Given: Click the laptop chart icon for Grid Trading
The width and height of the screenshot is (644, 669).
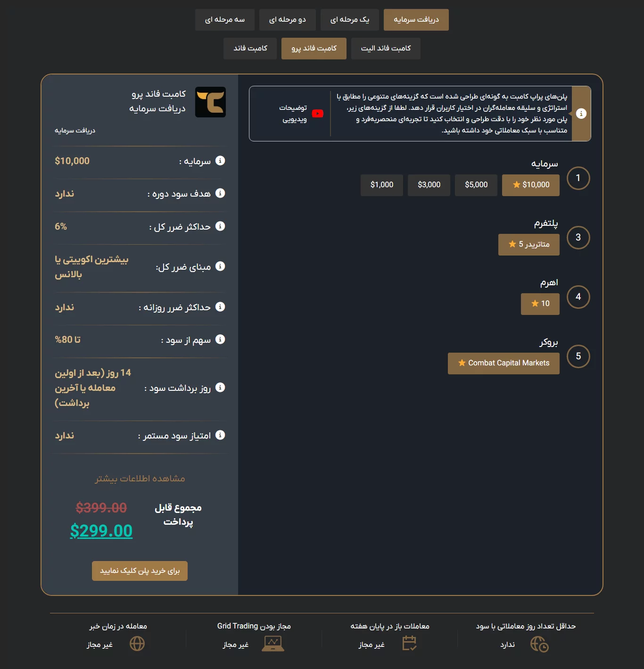Looking at the screenshot, I should (x=273, y=644).
